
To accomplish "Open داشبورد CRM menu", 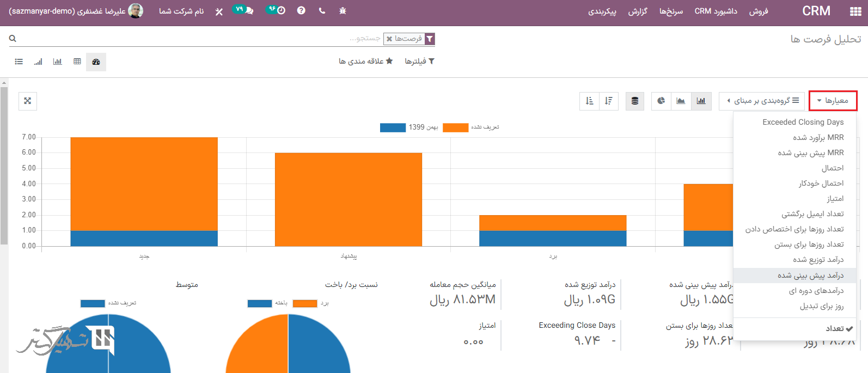I will [x=716, y=11].
